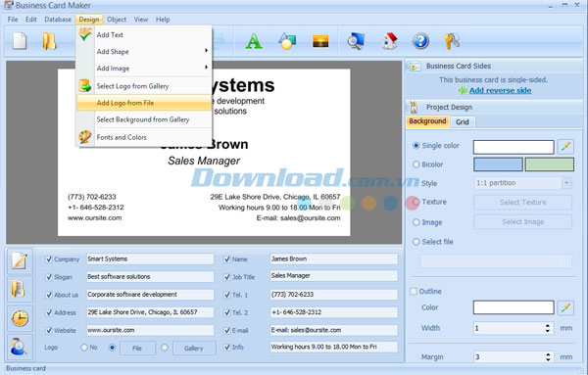Click the palette icon beside Fonts and Colors

[85, 137]
